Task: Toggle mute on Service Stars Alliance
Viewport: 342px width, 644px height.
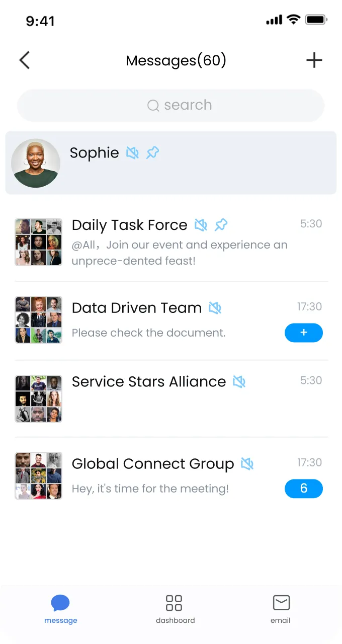Action: (x=239, y=382)
